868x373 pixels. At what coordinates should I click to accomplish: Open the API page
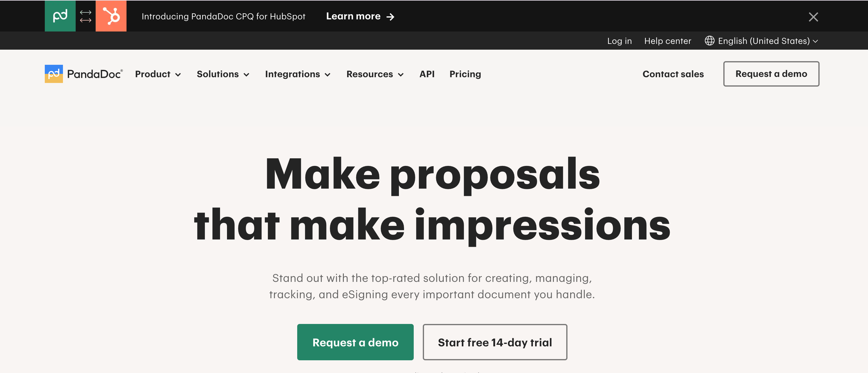click(x=427, y=74)
